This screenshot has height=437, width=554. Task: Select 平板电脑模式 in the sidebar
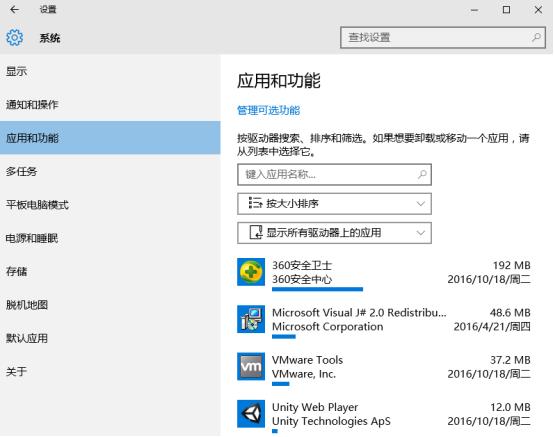click(x=110, y=205)
